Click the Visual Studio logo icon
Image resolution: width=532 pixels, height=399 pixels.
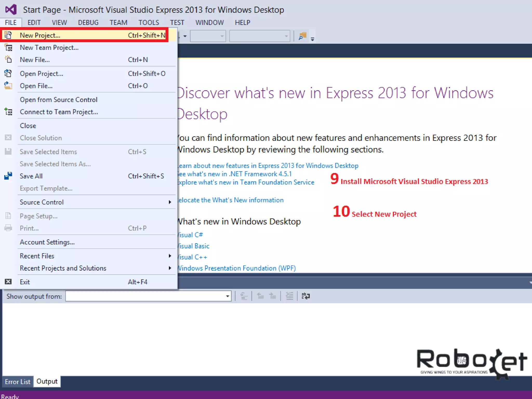(11, 10)
